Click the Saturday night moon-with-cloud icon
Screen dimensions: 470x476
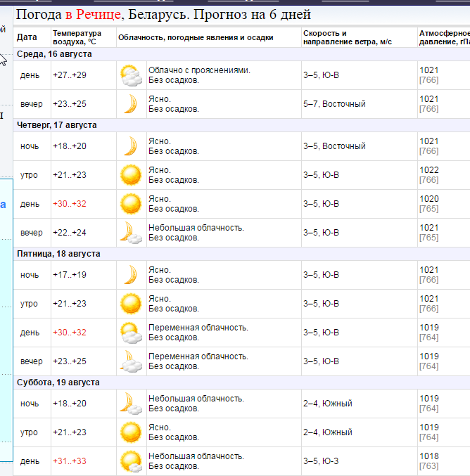tap(130, 404)
